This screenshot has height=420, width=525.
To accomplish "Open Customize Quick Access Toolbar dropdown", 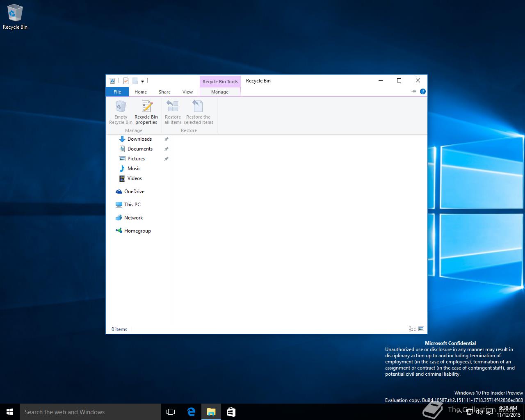I will coord(142,81).
